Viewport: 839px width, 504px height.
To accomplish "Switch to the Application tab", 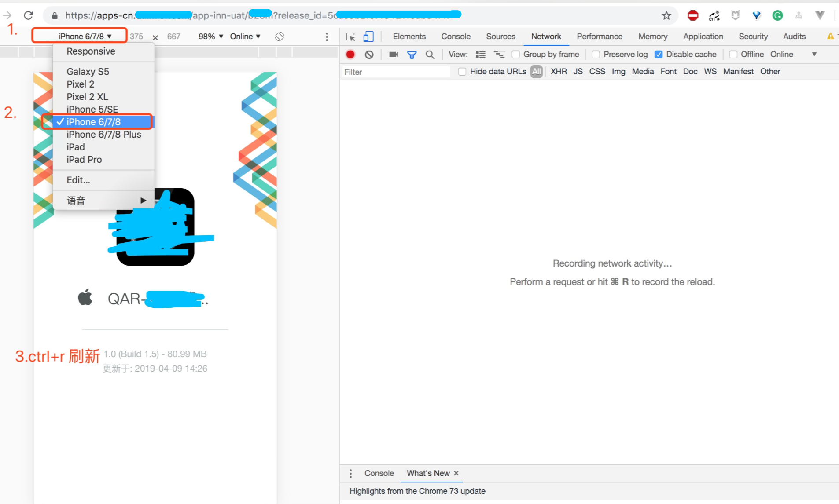I will [x=703, y=37].
